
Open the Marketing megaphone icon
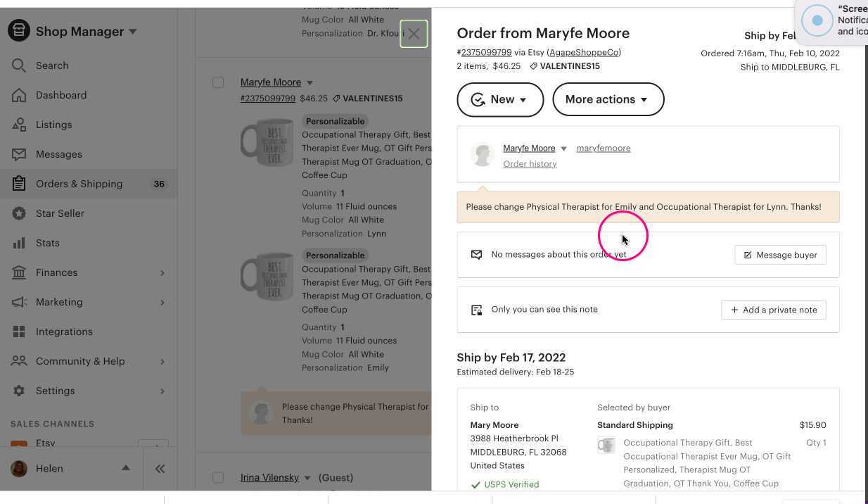[x=19, y=301]
